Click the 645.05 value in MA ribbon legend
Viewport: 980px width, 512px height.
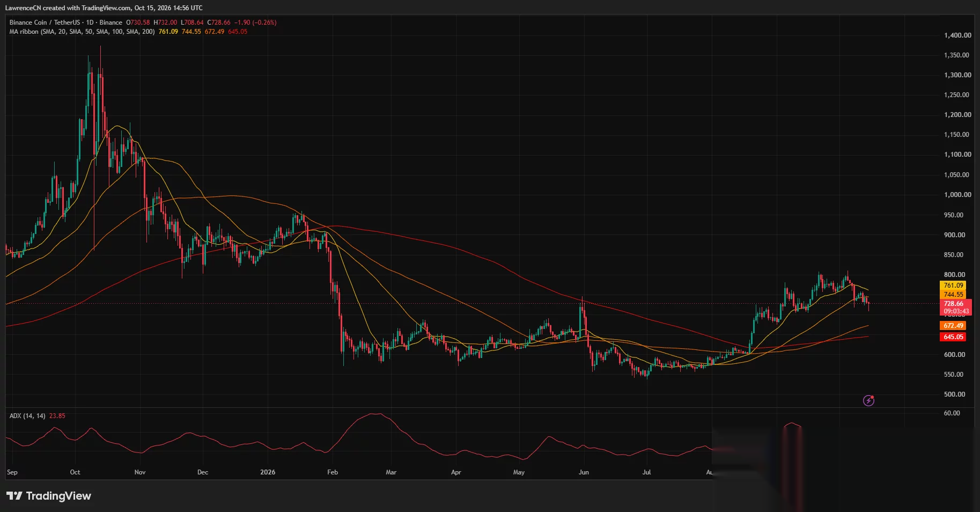point(238,32)
